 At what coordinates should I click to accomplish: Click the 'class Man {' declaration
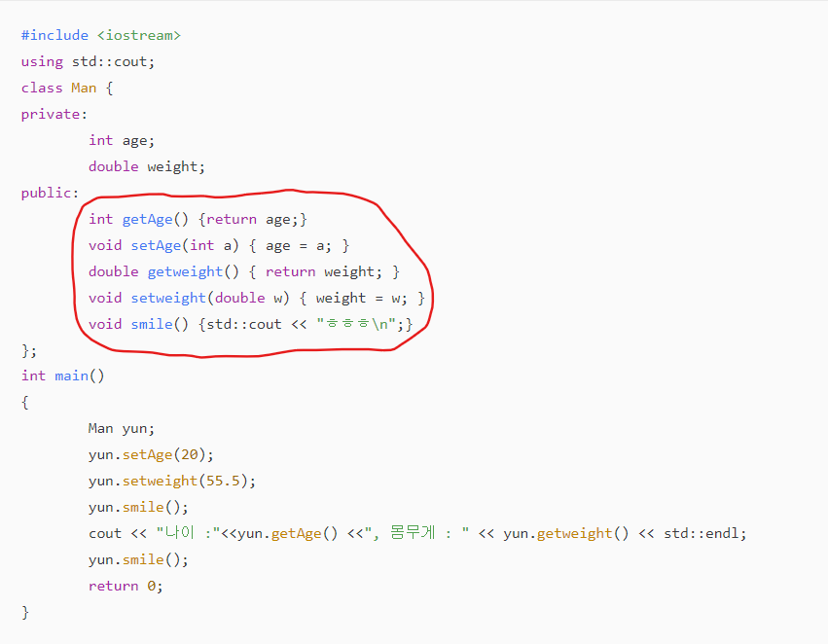pos(67,88)
